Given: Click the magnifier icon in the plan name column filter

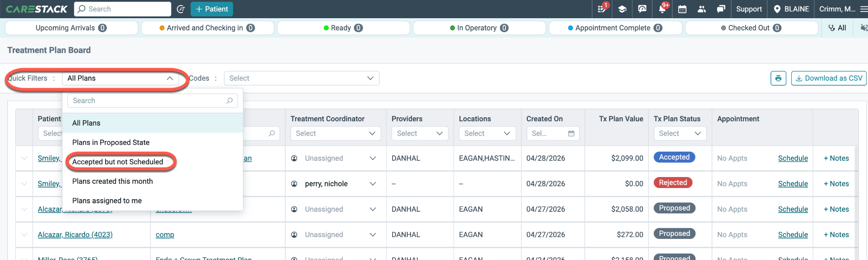Looking at the screenshot, I should 272,133.
